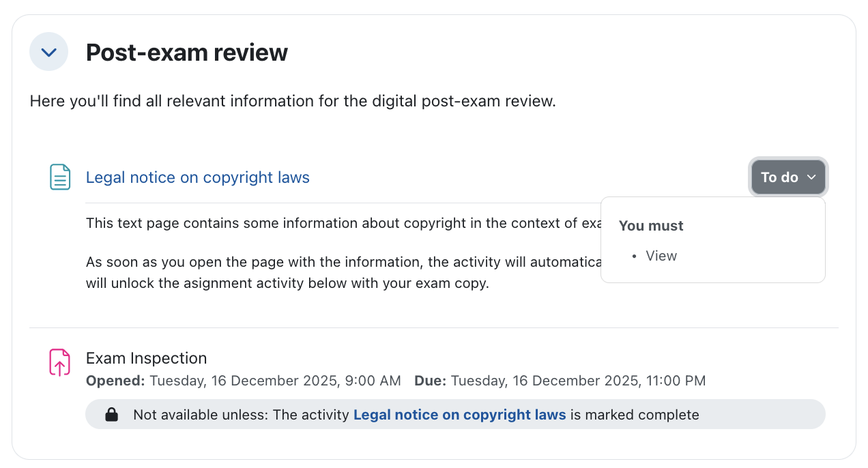868x468 pixels.
Task: Click the section intro text about digital review
Action: point(293,102)
